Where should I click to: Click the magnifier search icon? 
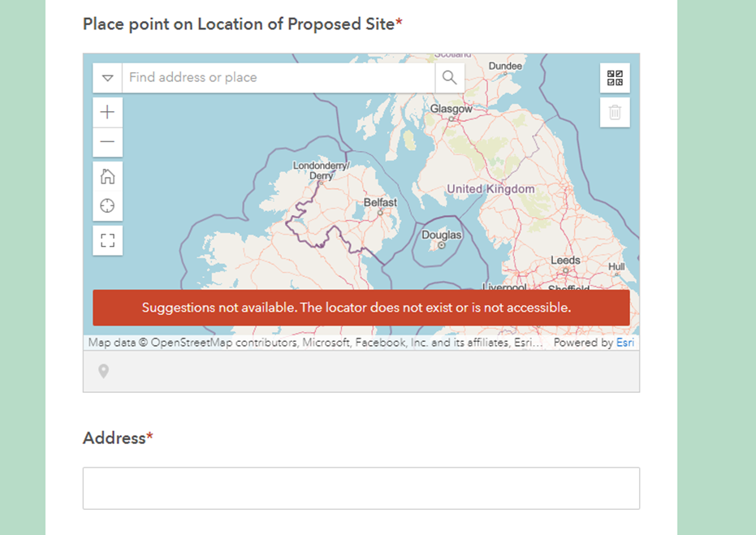(449, 78)
